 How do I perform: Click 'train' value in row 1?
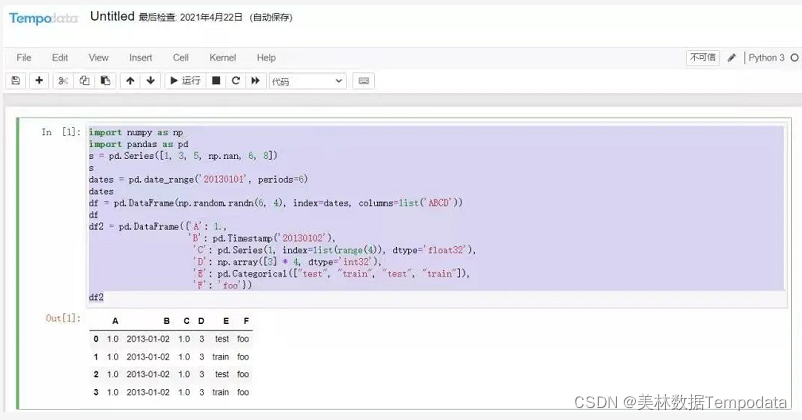220,357
